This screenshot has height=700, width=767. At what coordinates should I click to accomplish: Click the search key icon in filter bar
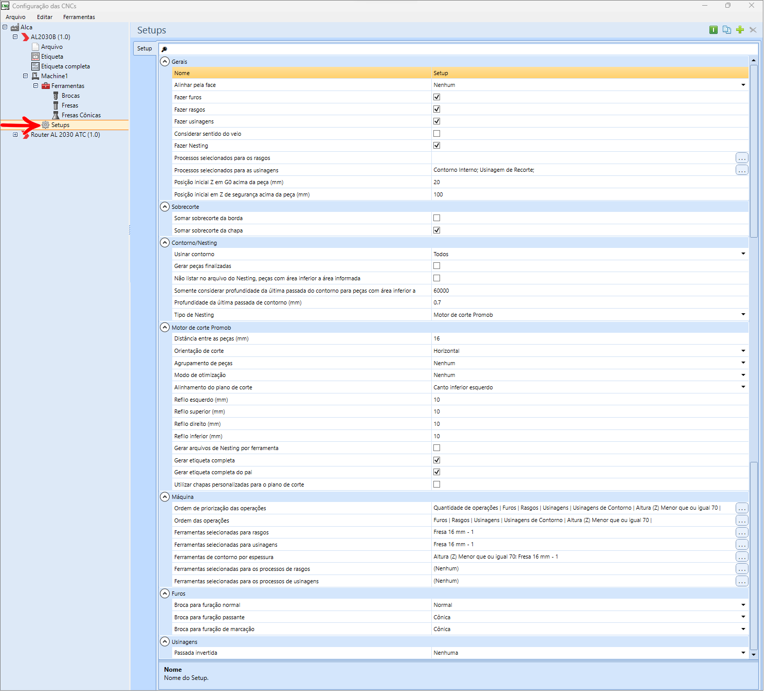[x=165, y=49]
